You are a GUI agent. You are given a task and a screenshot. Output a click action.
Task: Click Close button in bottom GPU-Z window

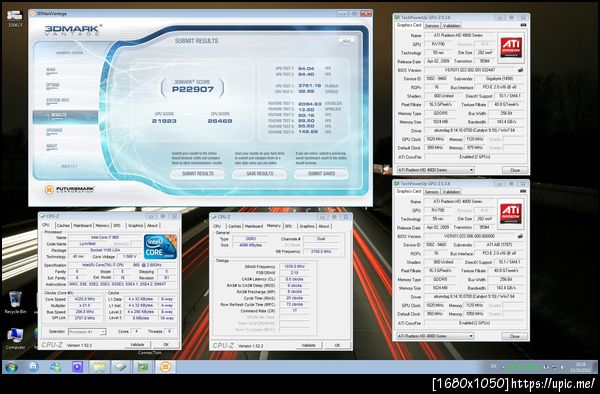tap(515, 336)
